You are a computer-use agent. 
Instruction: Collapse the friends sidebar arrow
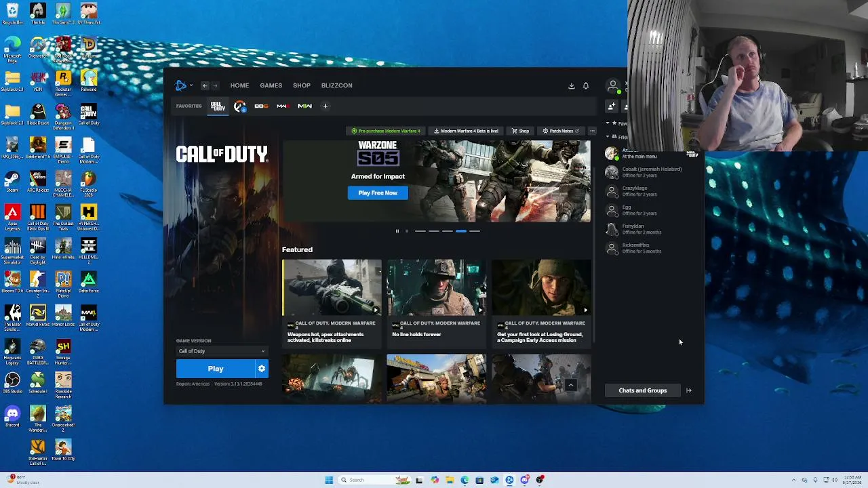[x=689, y=390]
